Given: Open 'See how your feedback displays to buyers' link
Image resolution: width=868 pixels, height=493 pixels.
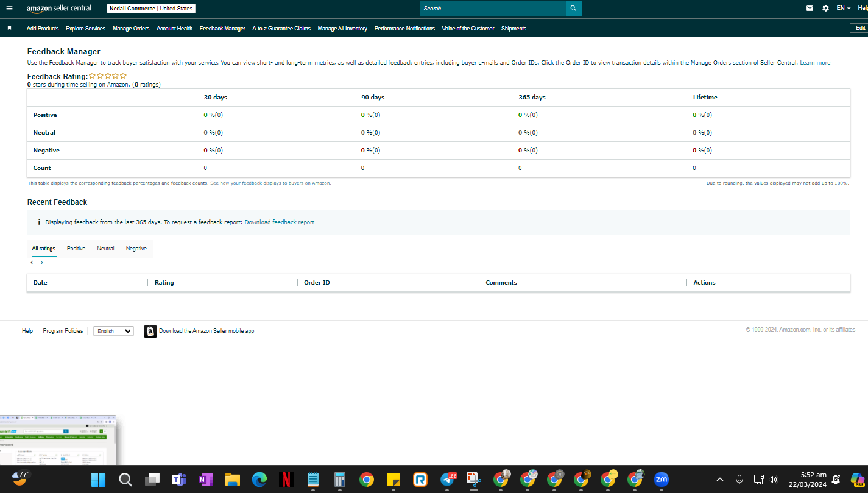Looking at the screenshot, I should tap(270, 183).
